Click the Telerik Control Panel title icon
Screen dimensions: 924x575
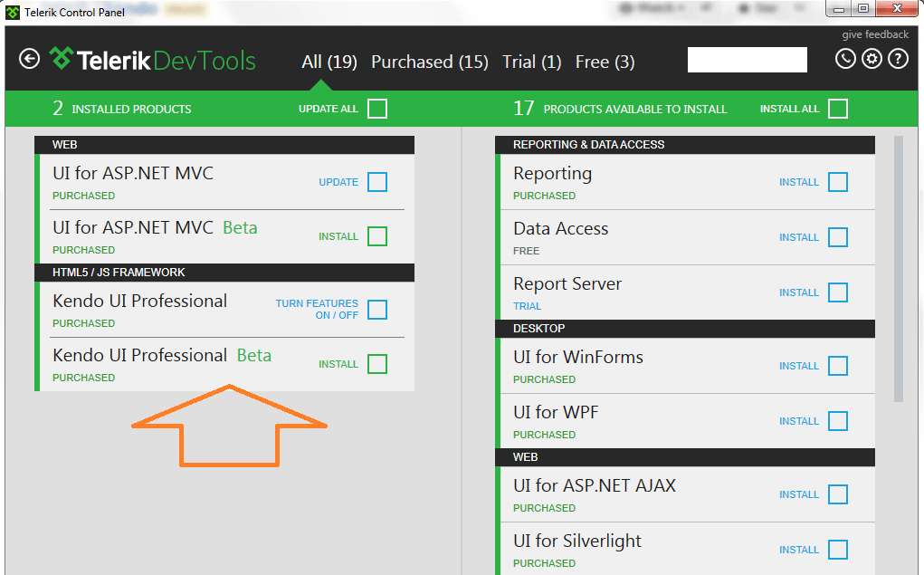click(13, 13)
